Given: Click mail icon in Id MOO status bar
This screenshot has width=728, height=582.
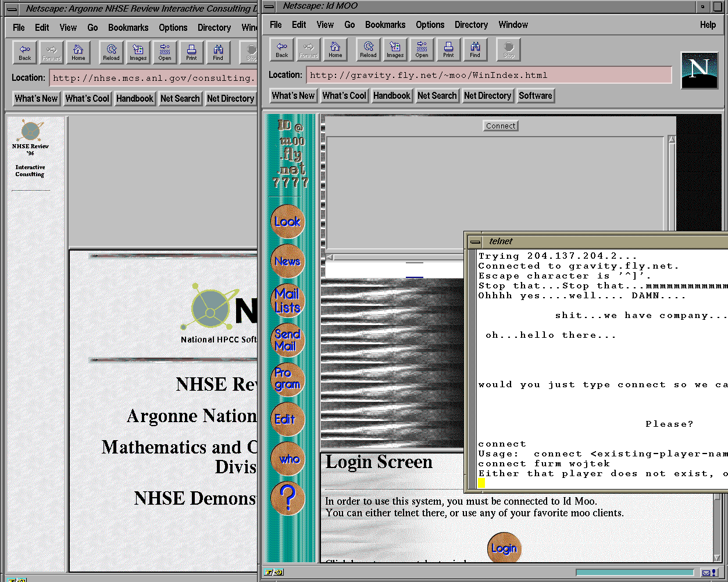Looking at the screenshot, I should tap(709, 573).
